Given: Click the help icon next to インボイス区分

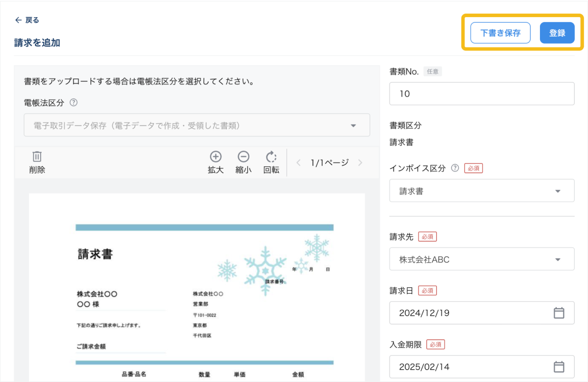Looking at the screenshot, I should pos(455,168).
